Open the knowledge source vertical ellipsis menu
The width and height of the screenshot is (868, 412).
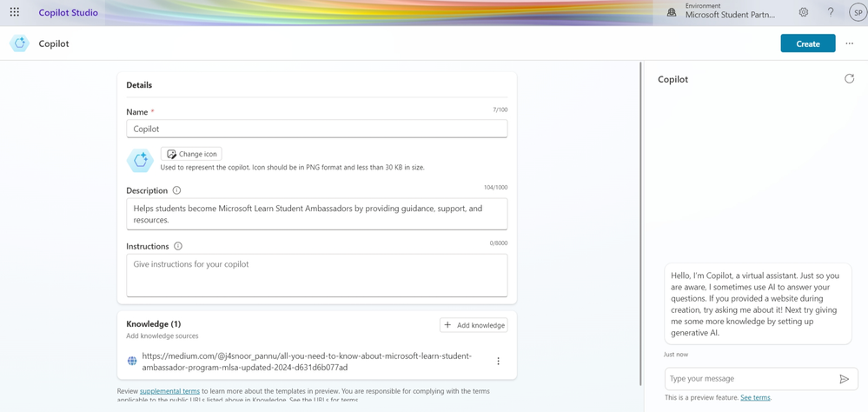498,361
